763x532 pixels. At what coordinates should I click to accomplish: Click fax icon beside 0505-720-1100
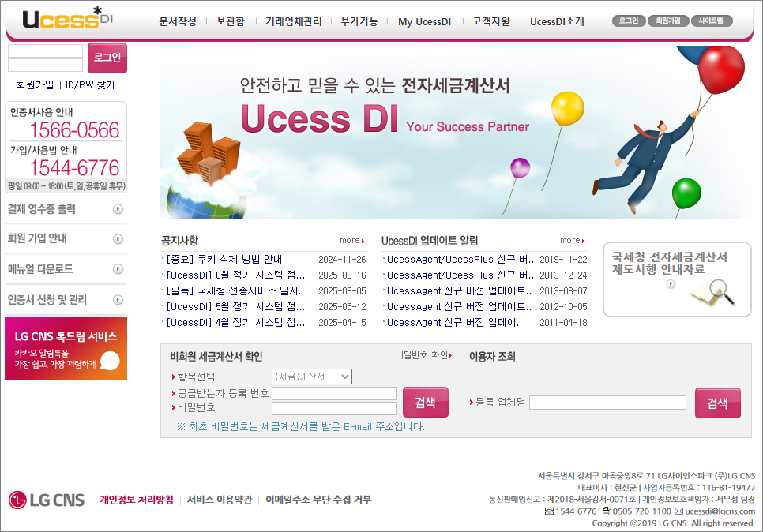607,511
